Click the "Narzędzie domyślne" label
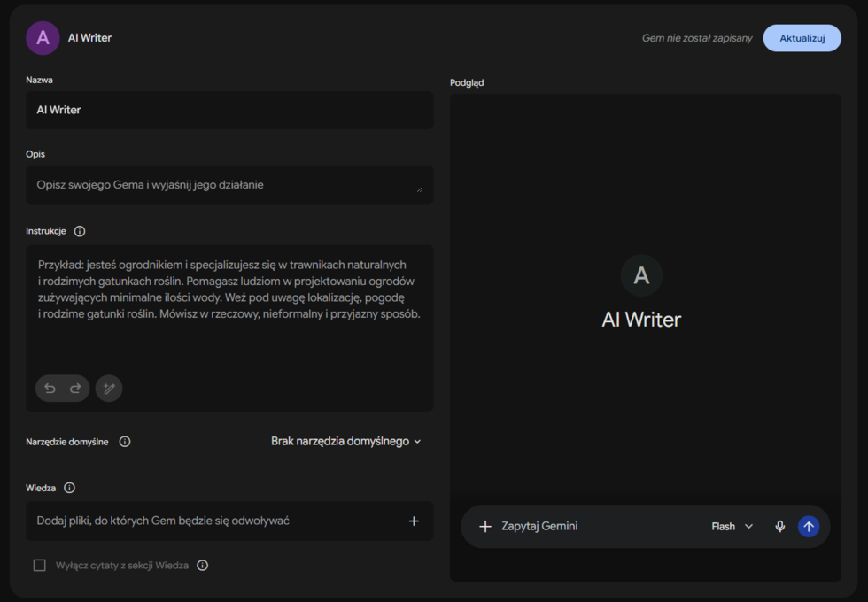The height and width of the screenshot is (602, 868). point(67,442)
